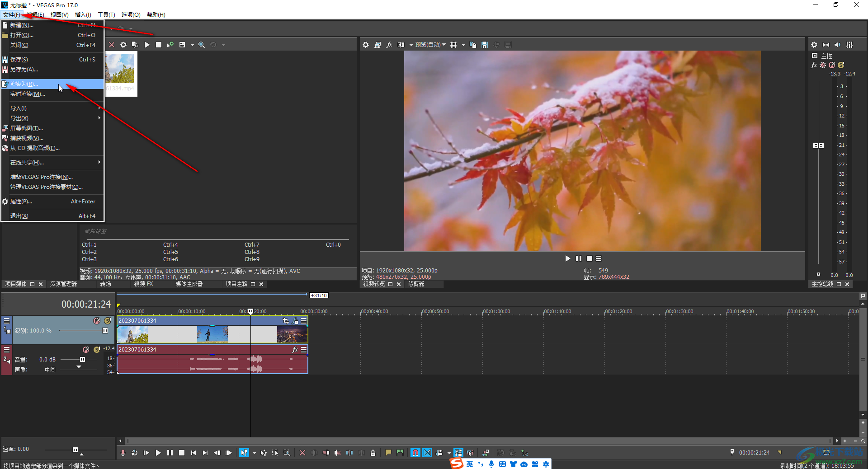Click 实时渲染(M)... menu entry
This screenshot has width=868, height=469.
pos(52,94)
